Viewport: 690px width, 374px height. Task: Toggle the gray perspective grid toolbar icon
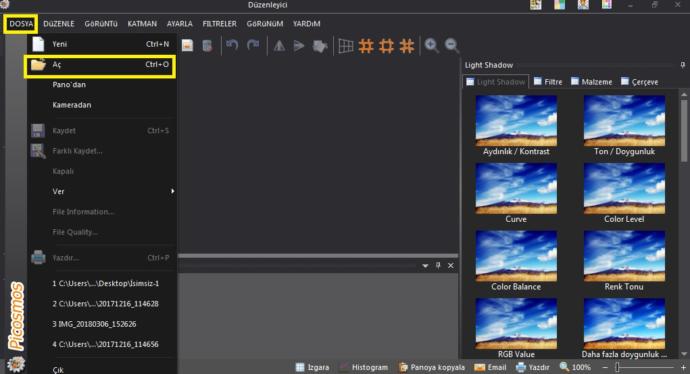click(346, 46)
